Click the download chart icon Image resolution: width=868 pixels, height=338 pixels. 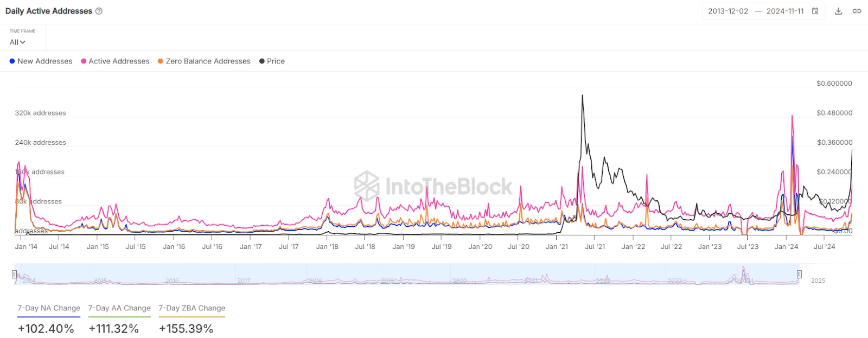pyautogui.click(x=839, y=11)
